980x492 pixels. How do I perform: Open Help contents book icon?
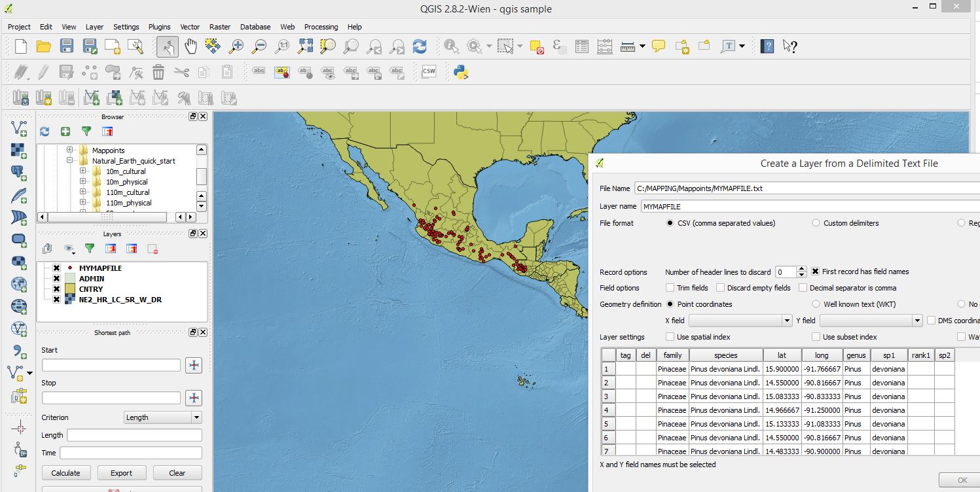tap(767, 46)
